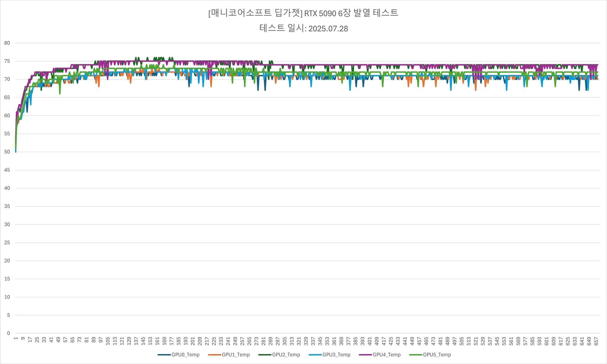This screenshot has height=364, width=607.
Task: Click the light blue GPU3_Temp legend marker
Action: tap(315, 355)
